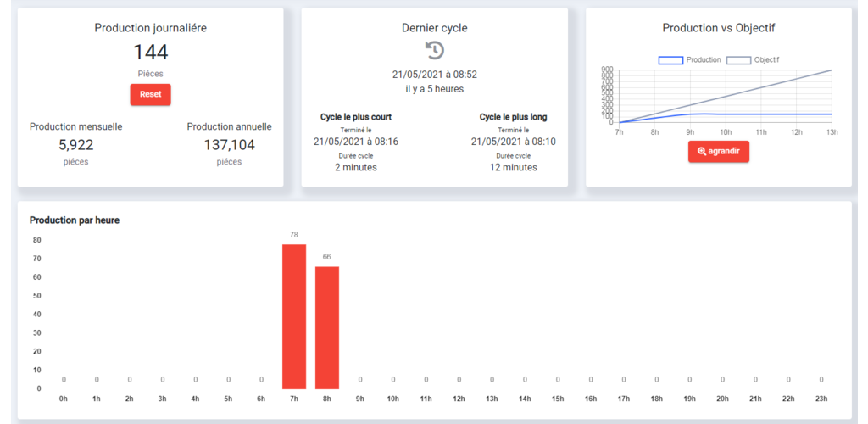The width and height of the screenshot is (868, 424).
Task: Click the Production par heure heading
Action: point(75,220)
